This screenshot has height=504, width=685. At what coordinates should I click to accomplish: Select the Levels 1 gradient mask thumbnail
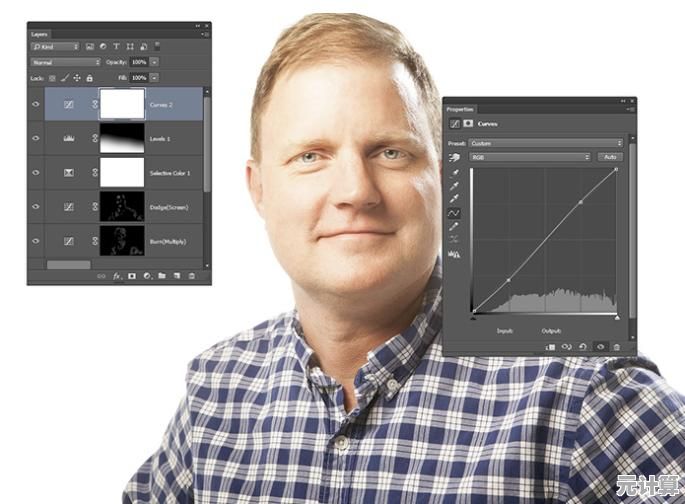tap(122, 138)
